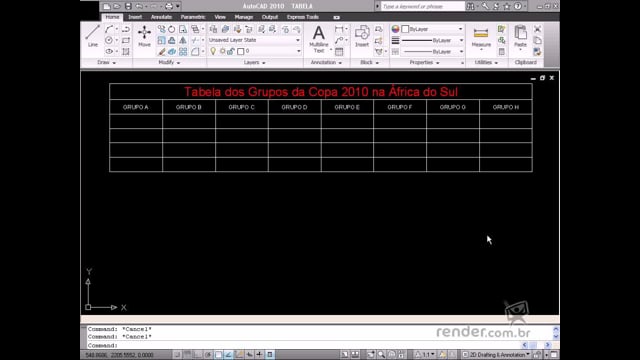
Task: Choose the Move tool
Action: [x=144, y=36]
